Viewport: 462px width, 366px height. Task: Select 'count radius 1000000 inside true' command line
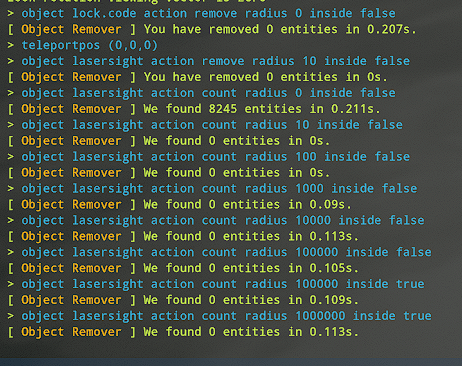[219, 316]
